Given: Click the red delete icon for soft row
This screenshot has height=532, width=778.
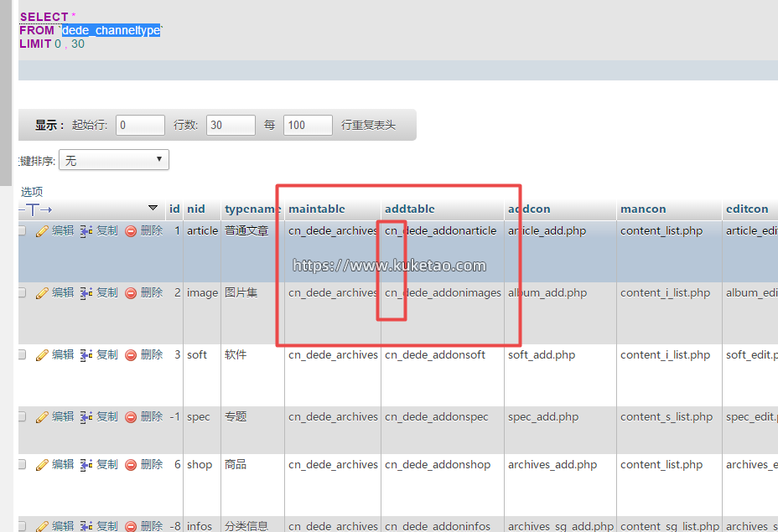Looking at the screenshot, I should tap(131, 355).
